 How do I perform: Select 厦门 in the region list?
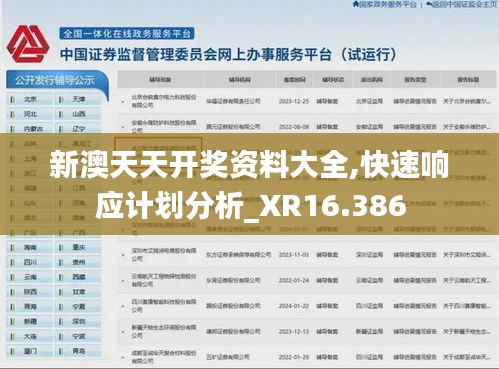[30, 351]
